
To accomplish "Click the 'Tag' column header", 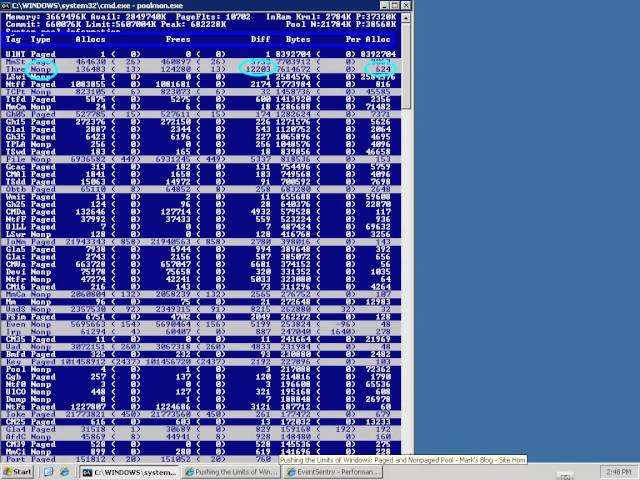I will pyautogui.click(x=13, y=40).
